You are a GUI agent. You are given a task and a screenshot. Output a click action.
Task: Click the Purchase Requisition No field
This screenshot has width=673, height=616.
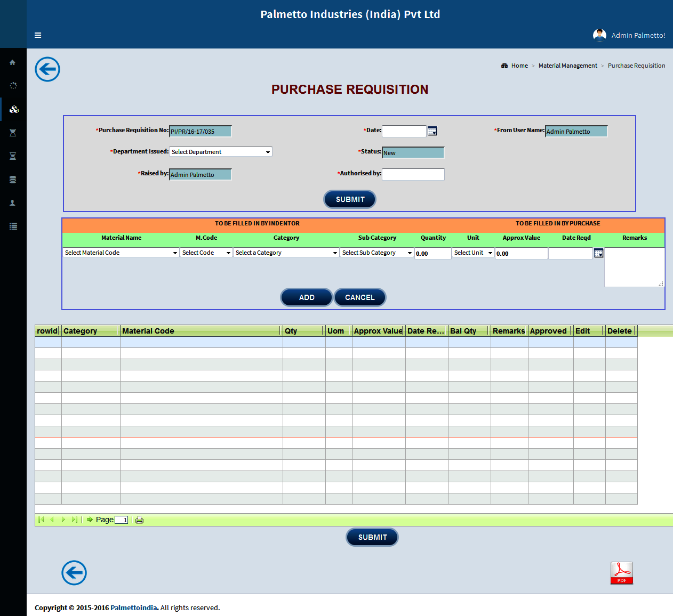pos(201,131)
